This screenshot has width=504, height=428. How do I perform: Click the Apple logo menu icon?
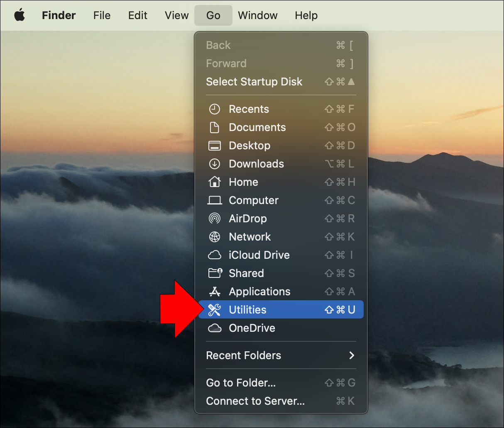click(20, 15)
